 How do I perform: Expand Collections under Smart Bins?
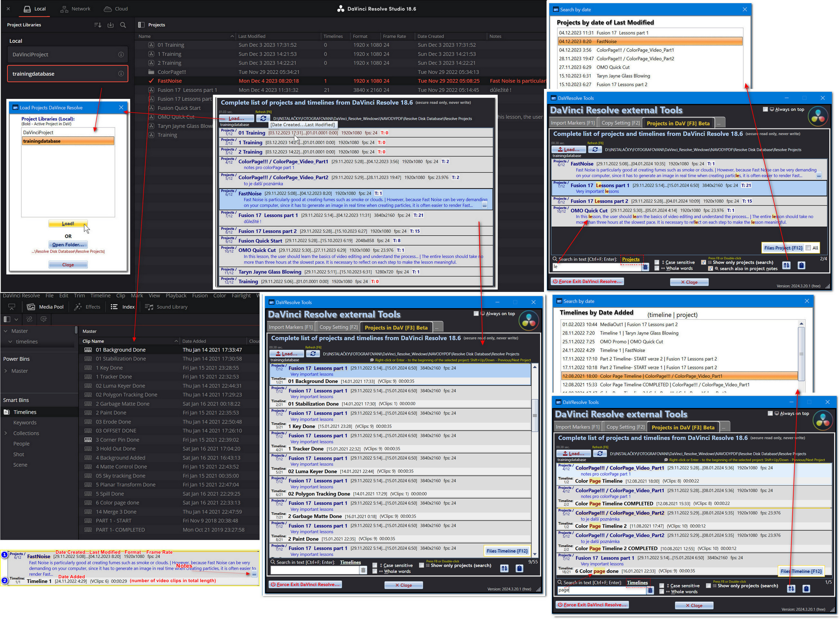point(5,433)
